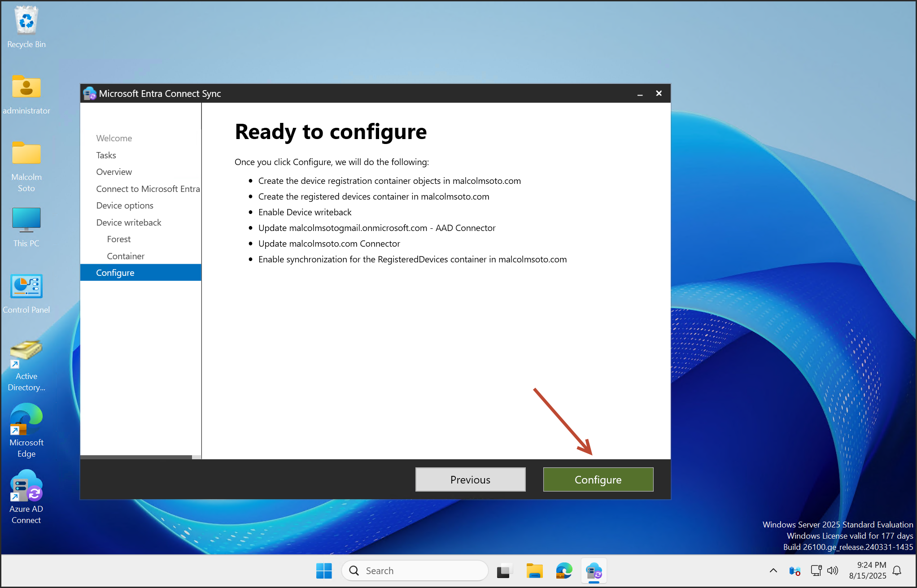Select the Device options wizard step
Image resolution: width=917 pixels, height=588 pixels.
[x=125, y=205]
